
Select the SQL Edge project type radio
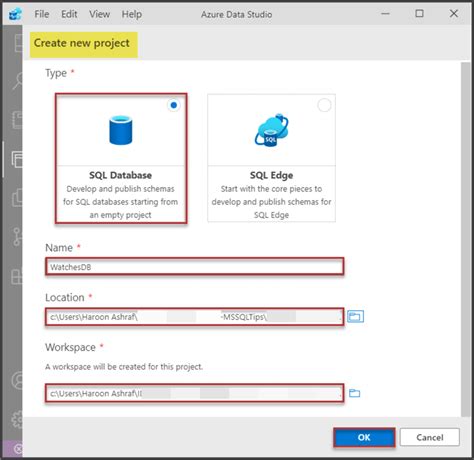[324, 105]
